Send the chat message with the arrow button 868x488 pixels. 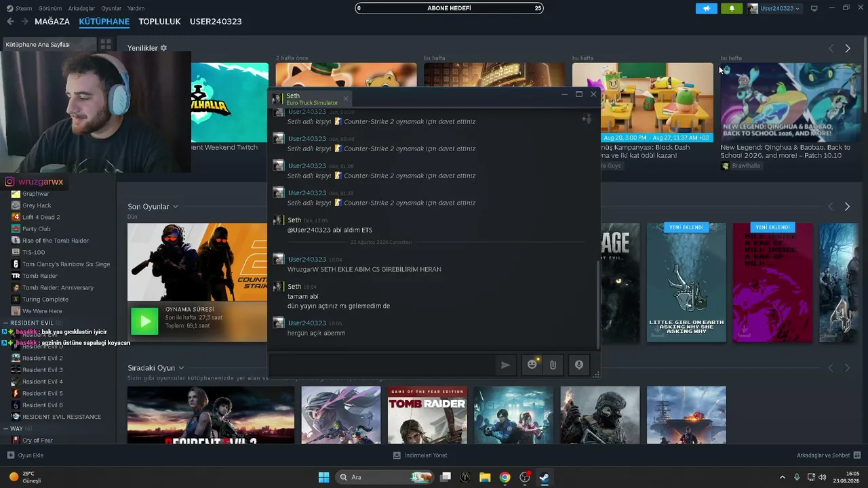pos(505,365)
